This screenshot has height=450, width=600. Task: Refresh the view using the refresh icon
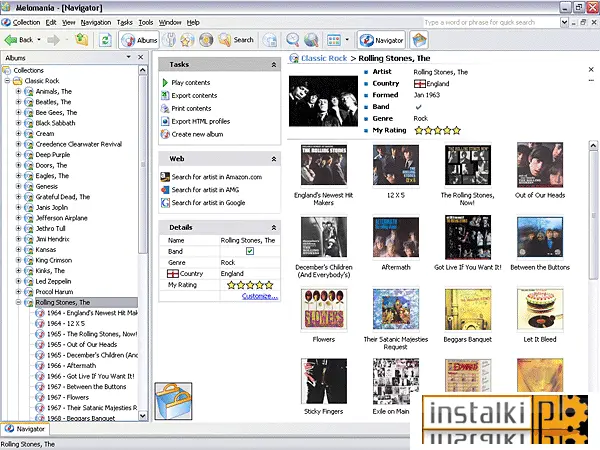click(x=105, y=40)
